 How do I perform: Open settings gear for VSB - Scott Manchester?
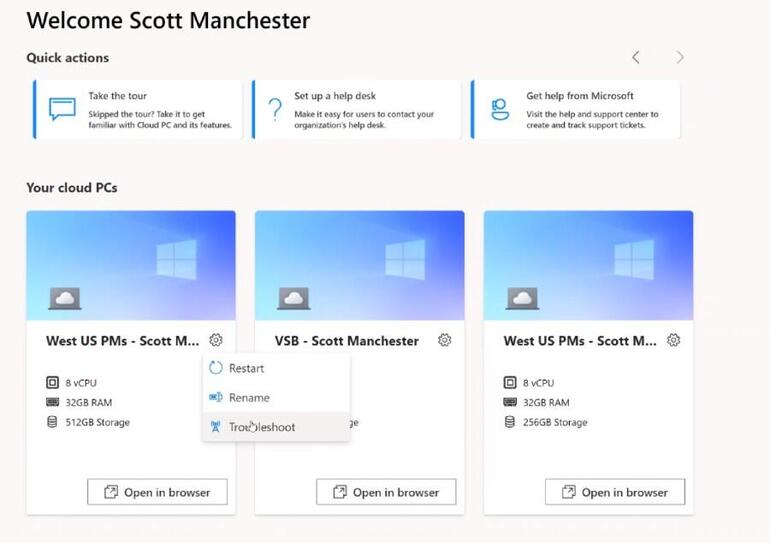coord(444,340)
